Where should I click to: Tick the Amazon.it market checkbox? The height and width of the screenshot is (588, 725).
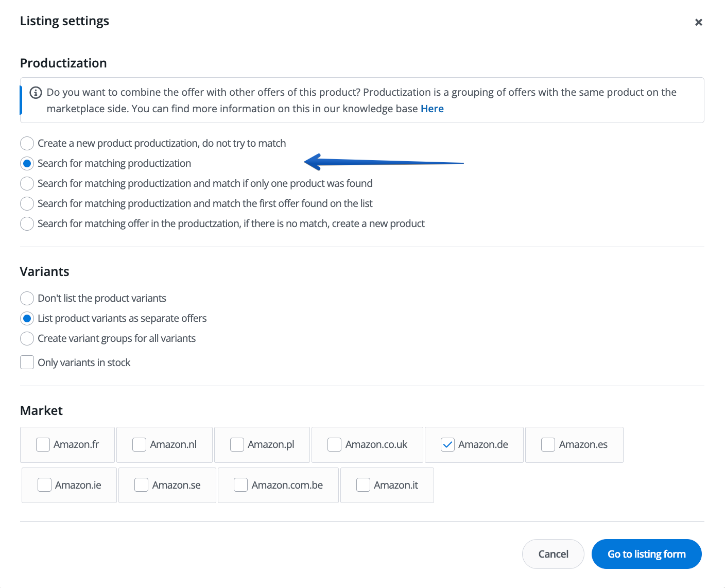[x=363, y=485]
